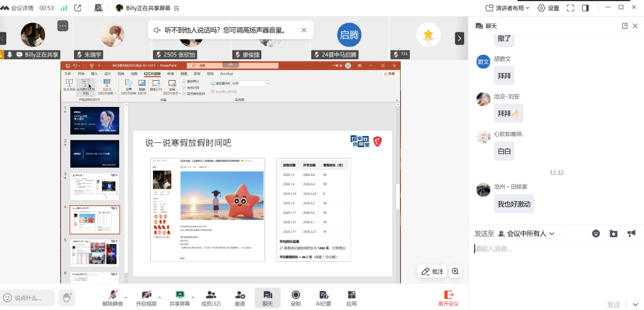Open the AI纪要 summary tool
644x310 pixels.
coord(323,297)
